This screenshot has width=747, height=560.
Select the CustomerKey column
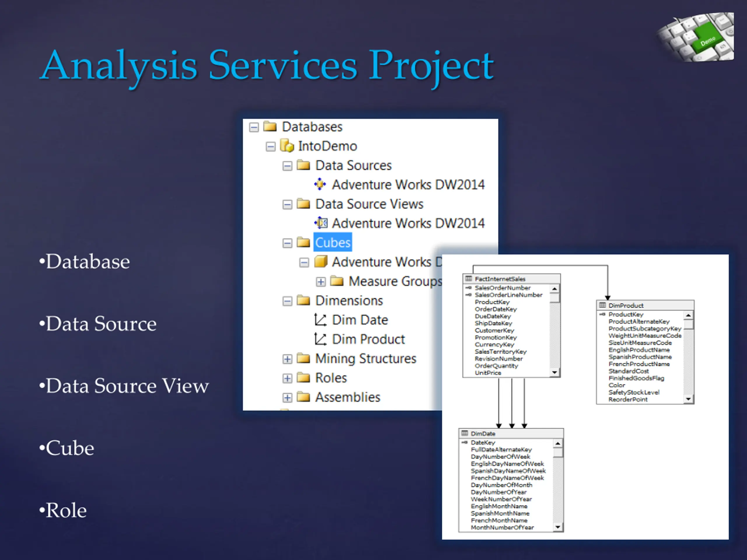point(494,330)
